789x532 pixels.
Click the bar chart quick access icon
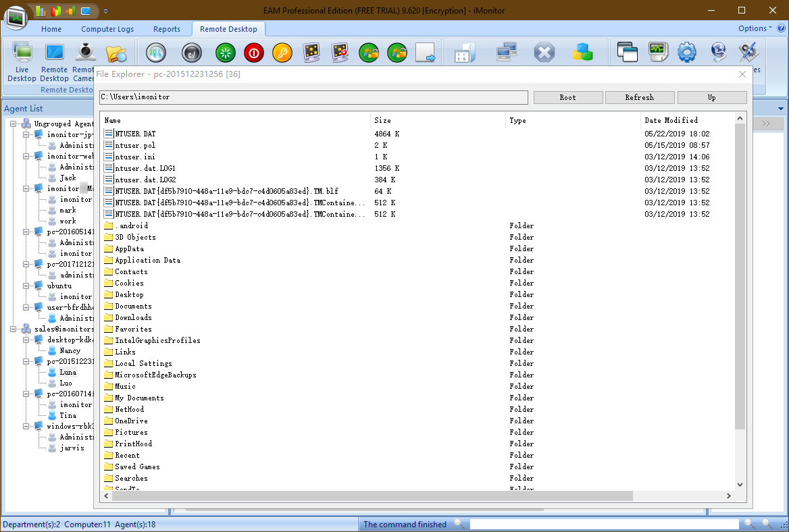[41, 11]
